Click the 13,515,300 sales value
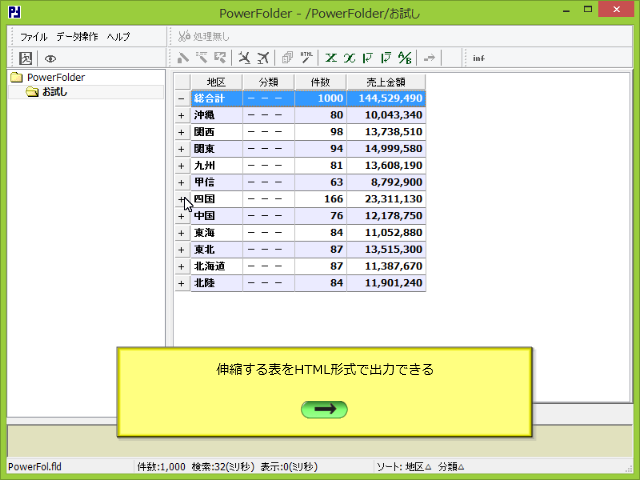 pos(386,249)
